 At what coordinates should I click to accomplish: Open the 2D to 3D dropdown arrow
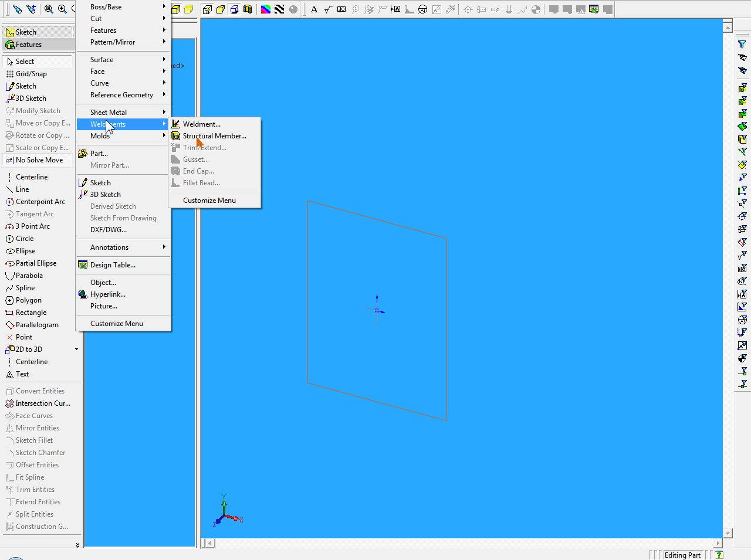point(76,349)
